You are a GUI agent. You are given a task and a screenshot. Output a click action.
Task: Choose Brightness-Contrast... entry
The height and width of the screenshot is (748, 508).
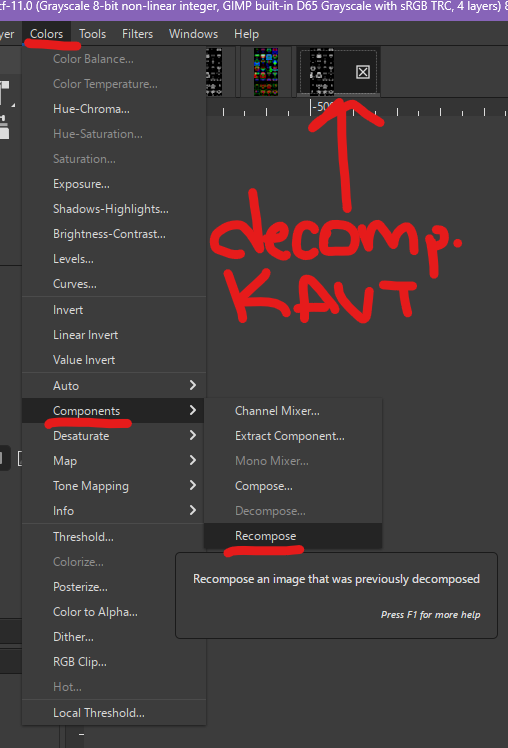click(x=114, y=234)
